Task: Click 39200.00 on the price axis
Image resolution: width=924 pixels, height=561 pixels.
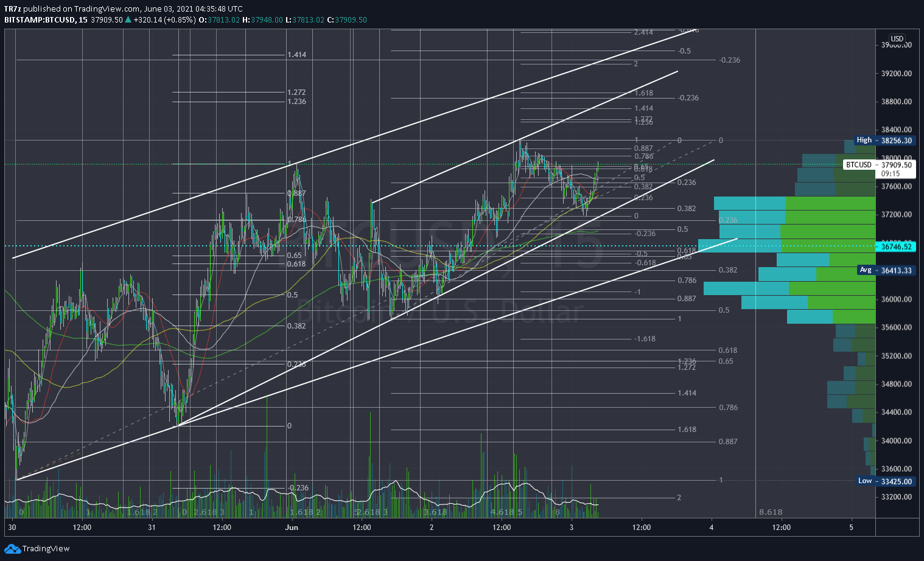Action: (897, 74)
